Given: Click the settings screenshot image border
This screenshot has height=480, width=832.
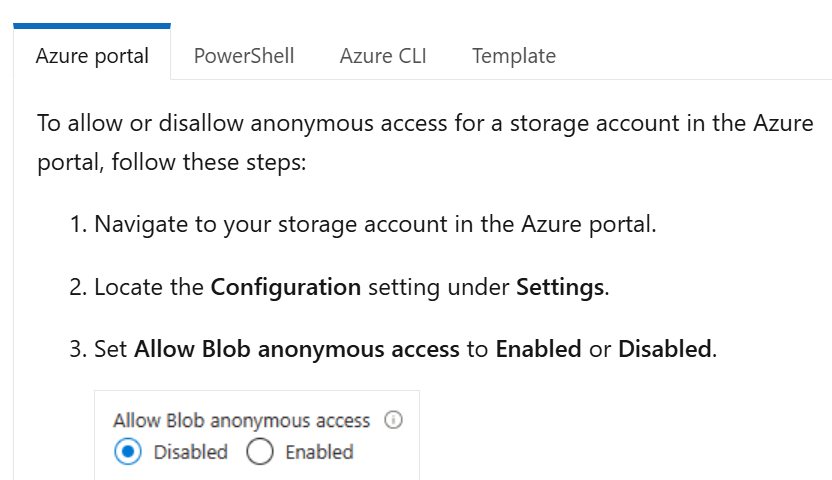Looking at the screenshot, I should 257,435.
